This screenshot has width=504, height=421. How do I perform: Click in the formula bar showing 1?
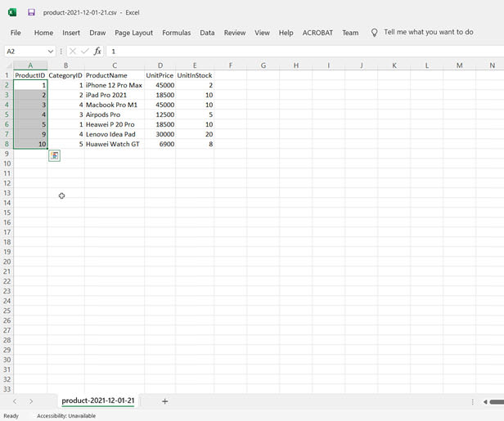click(x=305, y=51)
